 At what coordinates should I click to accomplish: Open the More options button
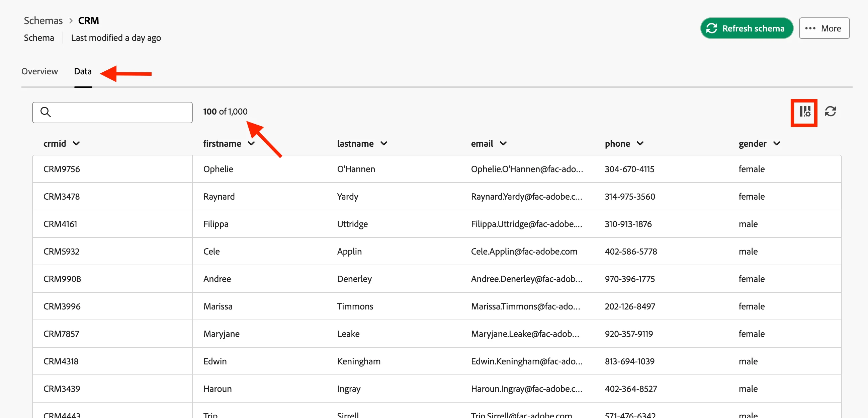coord(824,28)
